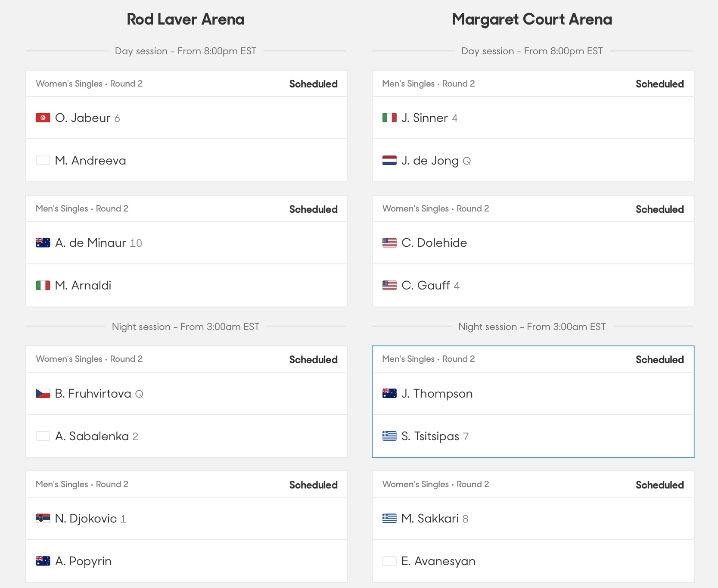Select player A. Popyrin
Screen dimensions: 718x588
[83, 561]
